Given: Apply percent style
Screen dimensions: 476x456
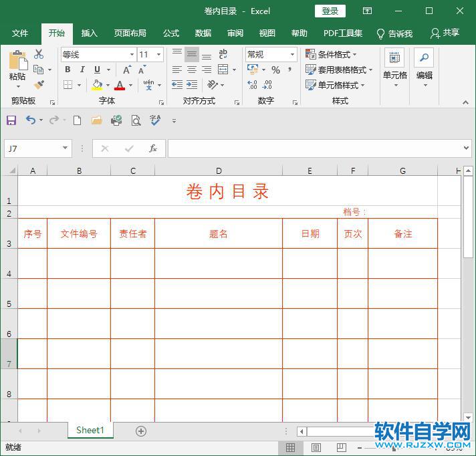Looking at the screenshot, I should click(275, 70).
